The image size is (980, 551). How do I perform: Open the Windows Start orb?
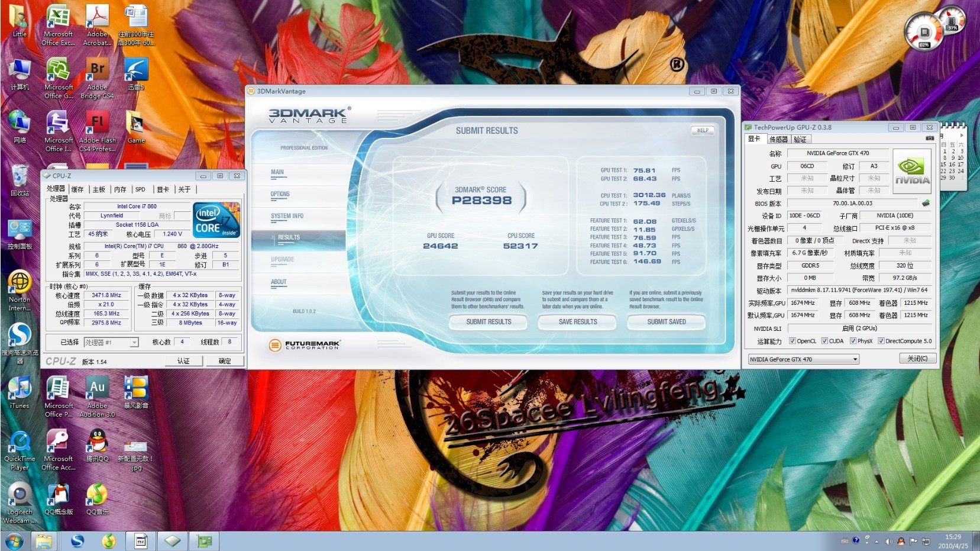[x=14, y=541]
